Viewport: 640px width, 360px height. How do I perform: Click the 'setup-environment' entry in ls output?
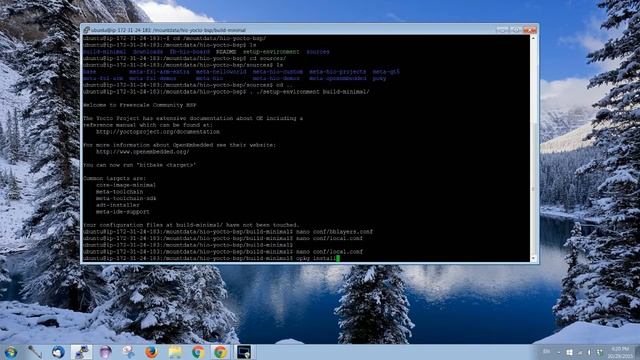tap(271, 52)
